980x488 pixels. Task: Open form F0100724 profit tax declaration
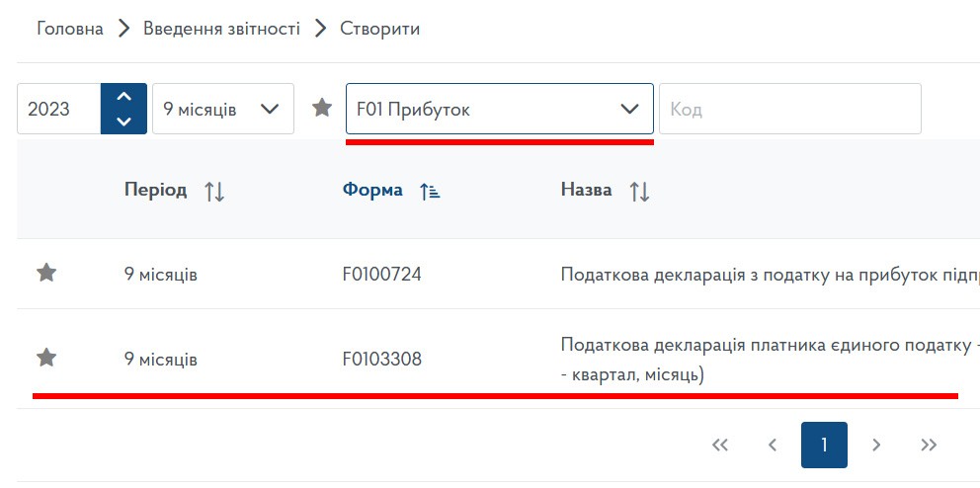click(382, 275)
